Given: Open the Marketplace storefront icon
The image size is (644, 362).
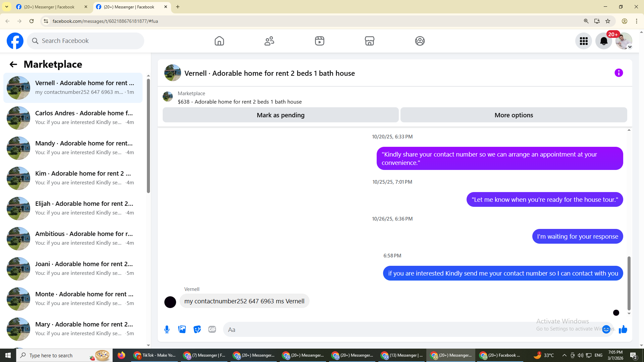Looking at the screenshot, I should (370, 41).
